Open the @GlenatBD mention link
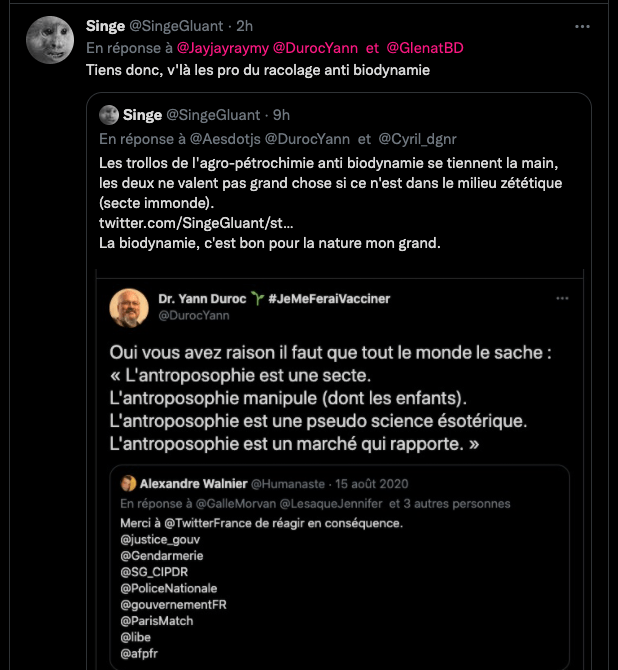618x670 pixels. pyautogui.click(x=424, y=48)
